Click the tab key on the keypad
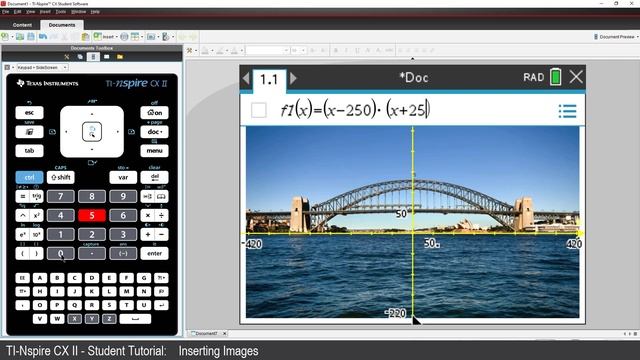This screenshot has width=640, height=360. tap(29, 151)
